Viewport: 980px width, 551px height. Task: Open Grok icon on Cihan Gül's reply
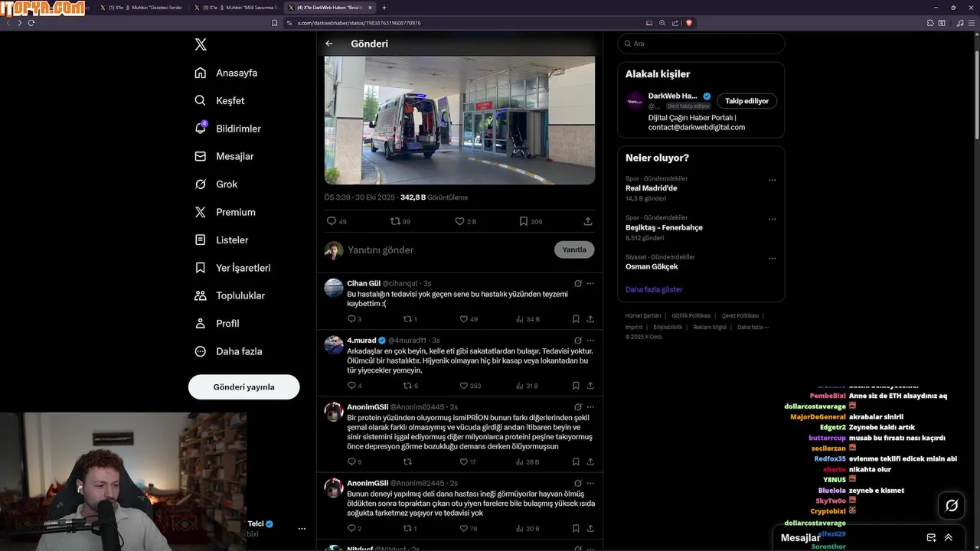(x=578, y=283)
